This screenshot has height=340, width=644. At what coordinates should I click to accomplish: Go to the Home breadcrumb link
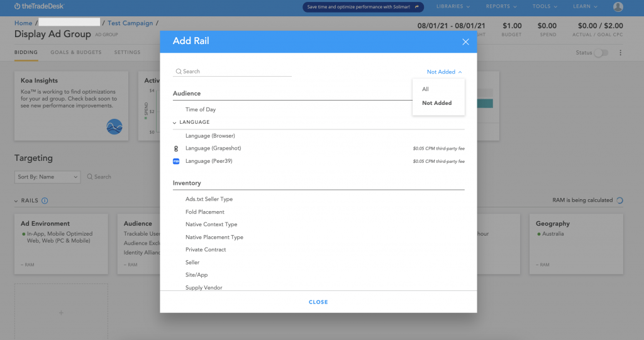(23, 23)
